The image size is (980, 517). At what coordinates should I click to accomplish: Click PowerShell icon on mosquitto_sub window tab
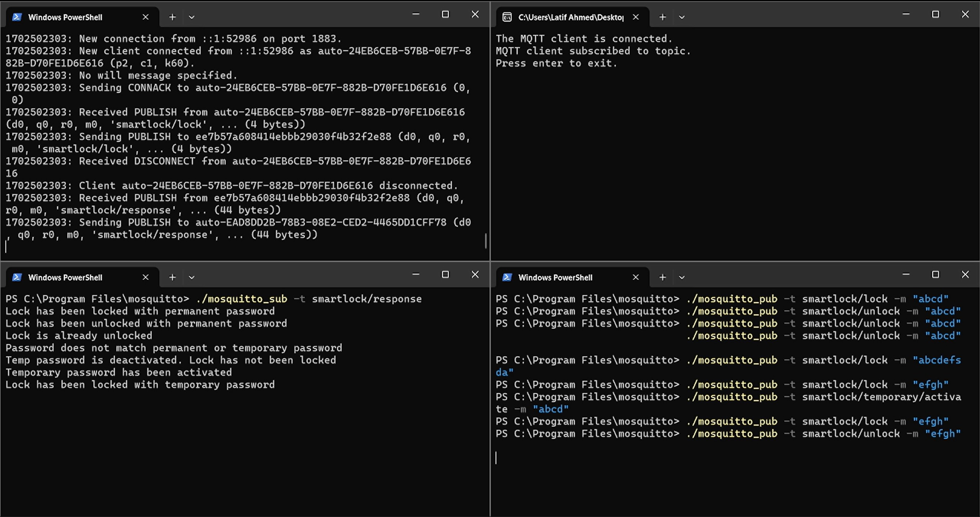point(17,277)
